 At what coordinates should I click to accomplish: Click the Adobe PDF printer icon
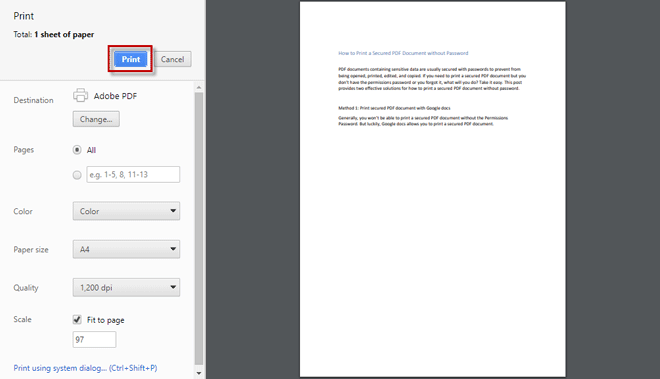coord(80,96)
